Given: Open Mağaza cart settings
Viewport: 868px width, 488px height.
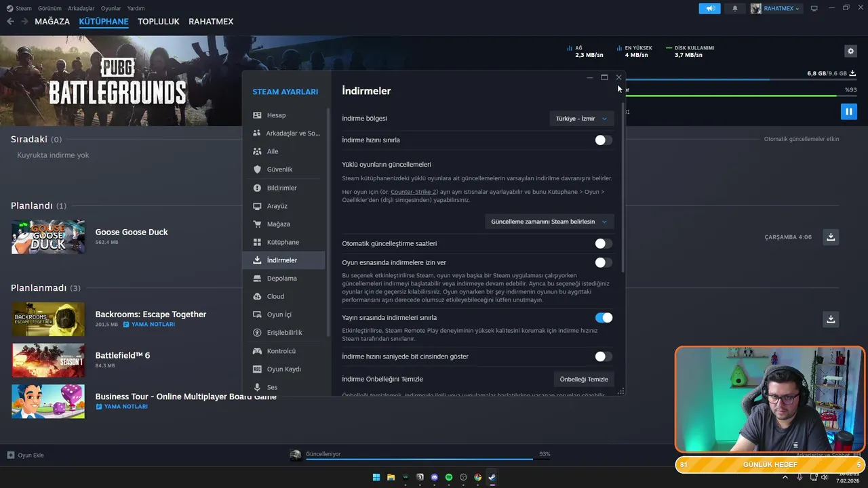Looking at the screenshot, I should pyautogui.click(x=283, y=224).
